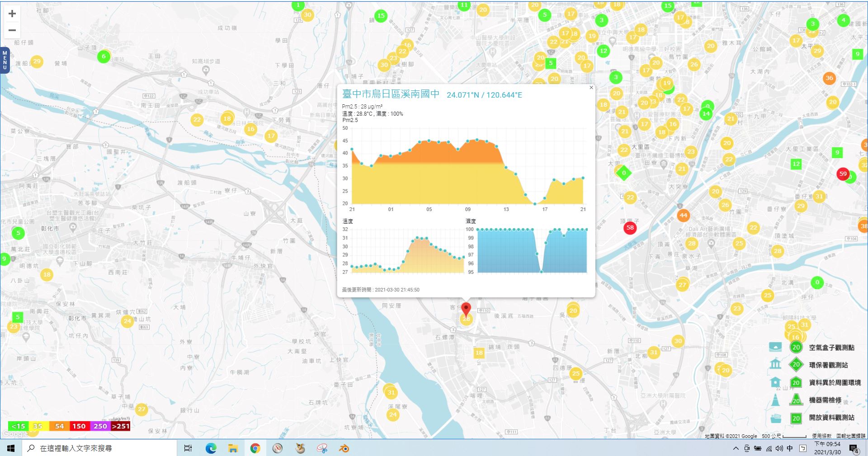Click the taskbar search box
Viewport: 868px width, 456px height.
click(99, 448)
